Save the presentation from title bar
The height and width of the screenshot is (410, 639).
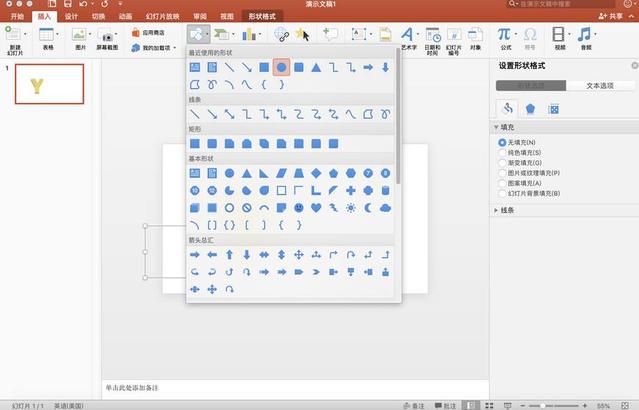tap(68, 4)
